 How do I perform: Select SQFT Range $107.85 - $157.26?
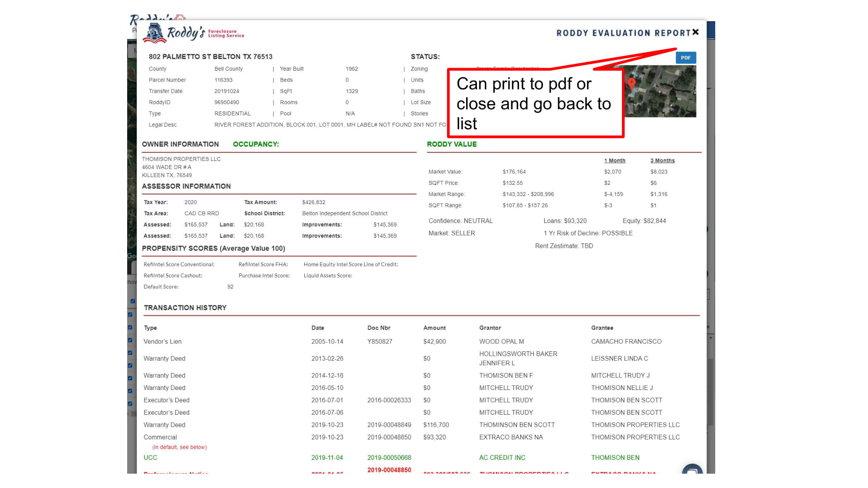click(x=525, y=206)
